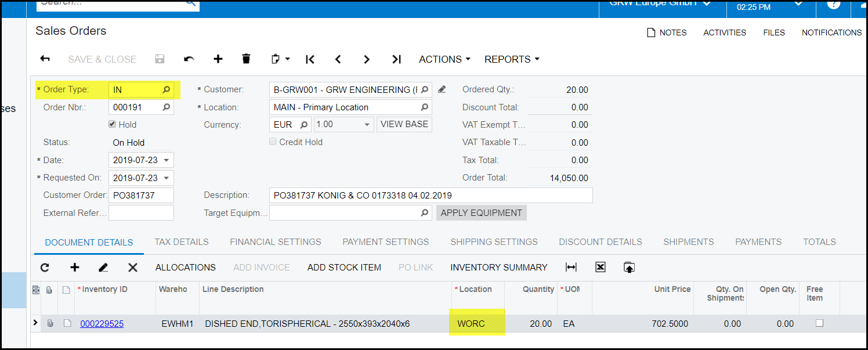The image size is (868, 350).
Task: Refresh the document details grid
Action: (45, 268)
